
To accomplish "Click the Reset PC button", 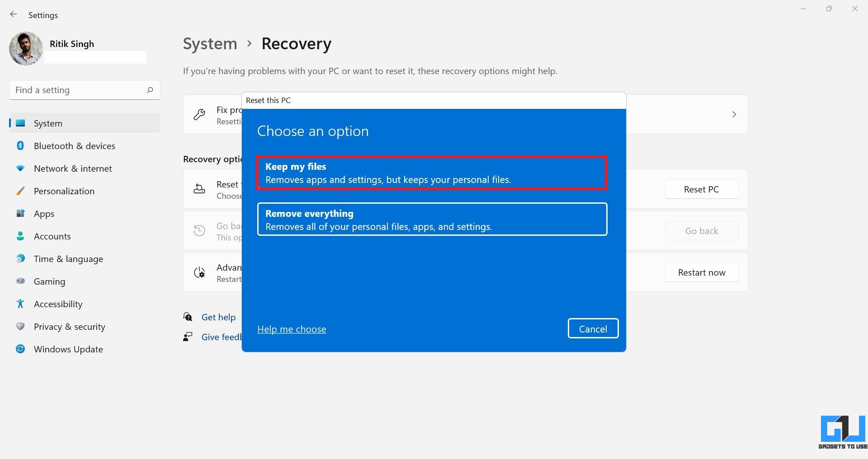I will [702, 189].
